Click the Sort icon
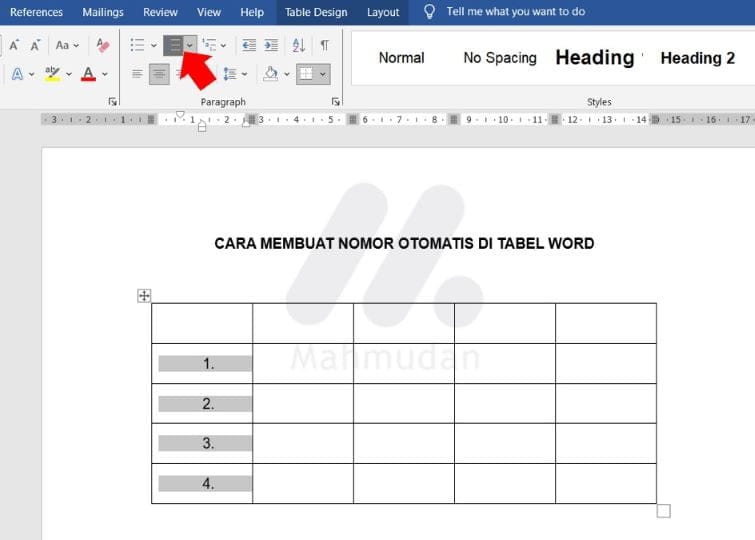Screen dimensions: 755x540 [x=299, y=45]
